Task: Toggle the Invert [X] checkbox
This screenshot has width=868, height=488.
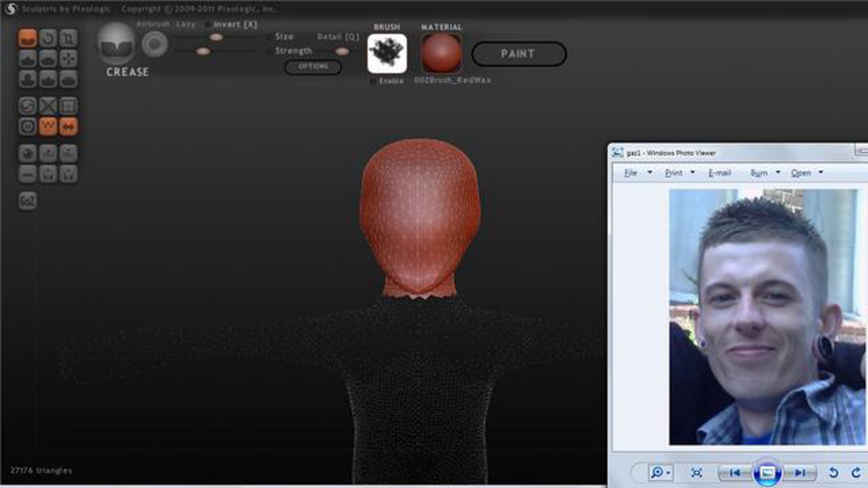Action: (208, 25)
